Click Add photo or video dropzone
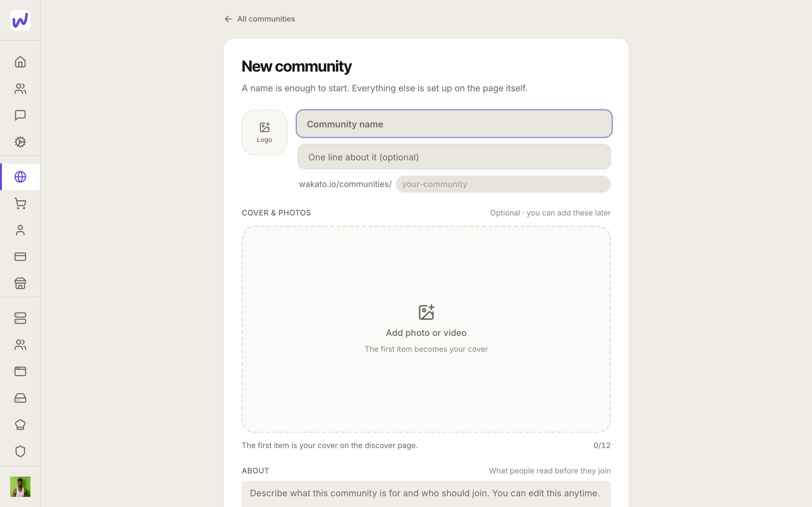The width and height of the screenshot is (812, 507). 426,329
